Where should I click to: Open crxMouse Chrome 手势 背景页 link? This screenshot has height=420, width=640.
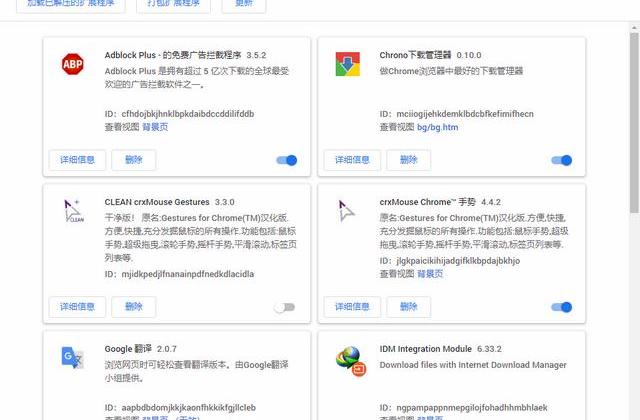pyautogui.click(x=430, y=274)
